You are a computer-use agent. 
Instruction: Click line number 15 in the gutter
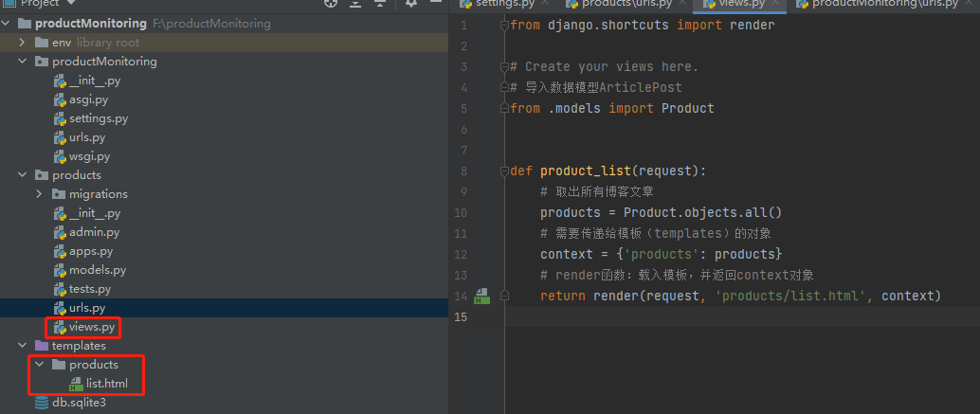462,316
